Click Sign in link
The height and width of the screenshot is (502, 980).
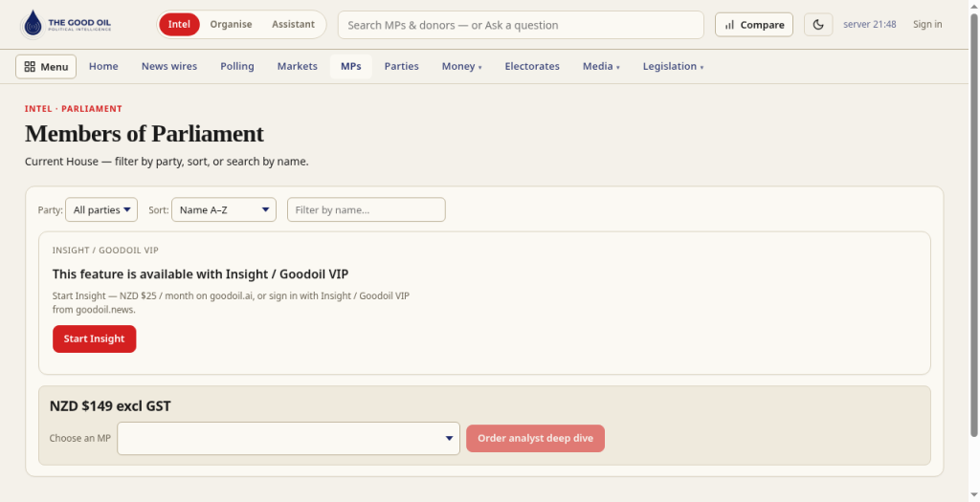926,24
